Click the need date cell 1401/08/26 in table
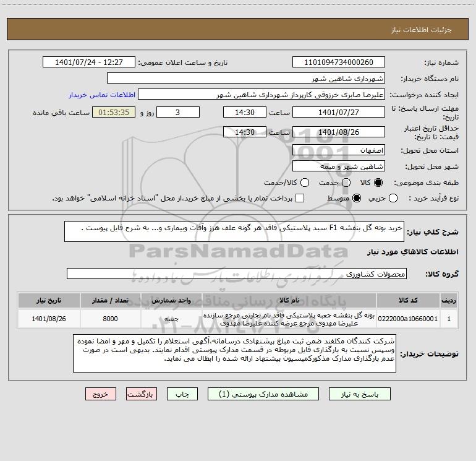Screen dimensions: 476x461 (49, 319)
